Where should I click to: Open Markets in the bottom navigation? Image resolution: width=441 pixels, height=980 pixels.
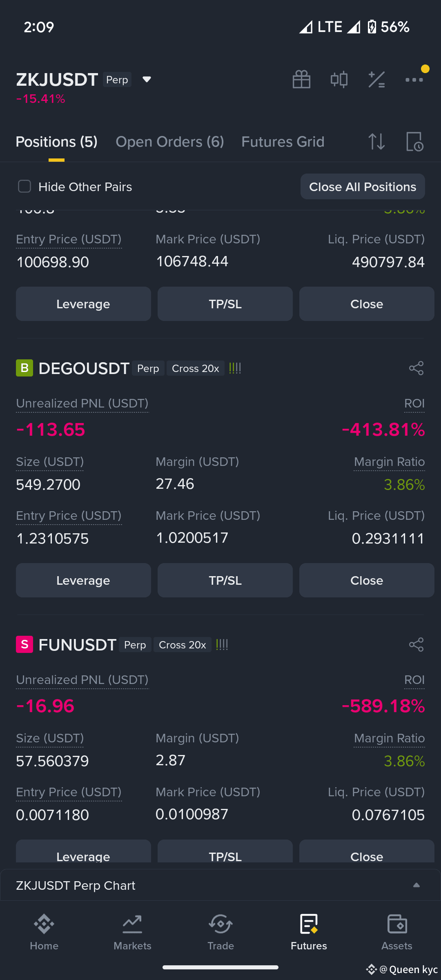(132, 932)
